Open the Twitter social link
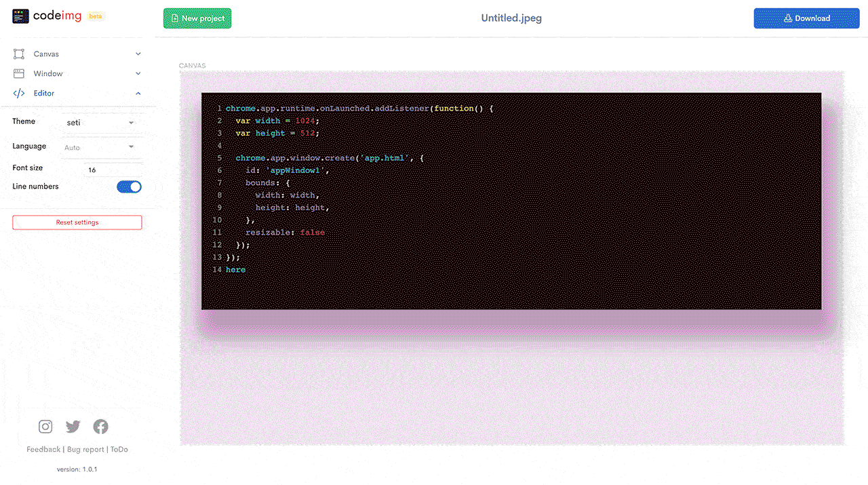 [73, 427]
